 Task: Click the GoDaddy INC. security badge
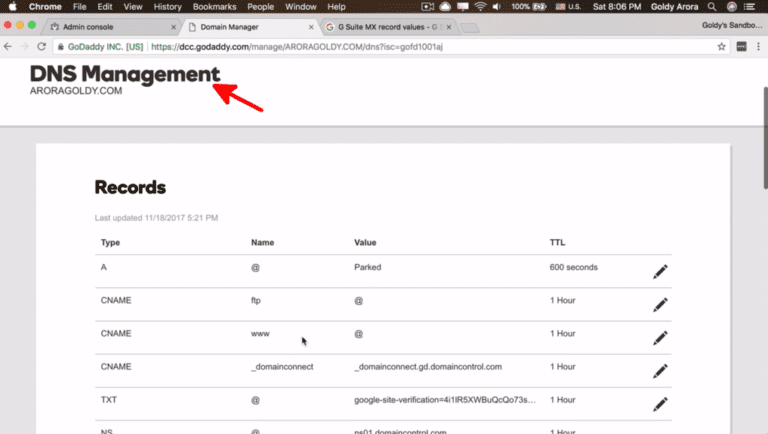pyautogui.click(x=100, y=47)
